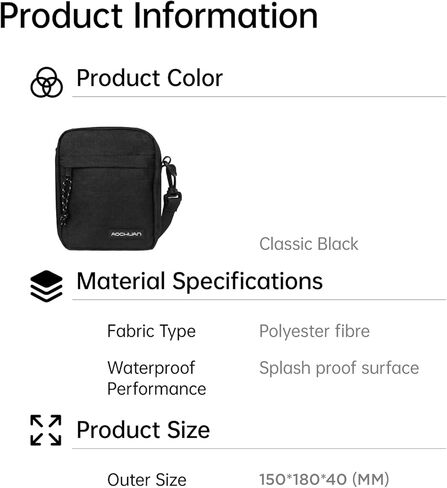The height and width of the screenshot is (488, 447).
Task: Click the logo label on the bag
Action: (126, 234)
